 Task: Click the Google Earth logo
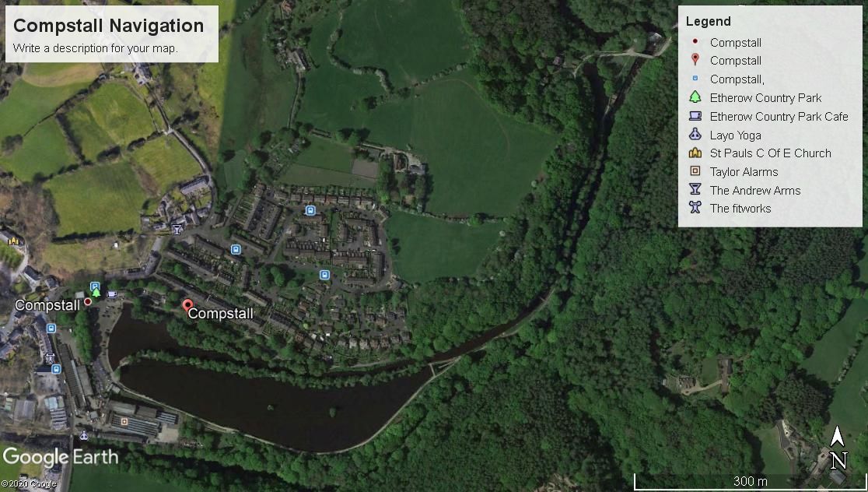(x=61, y=458)
